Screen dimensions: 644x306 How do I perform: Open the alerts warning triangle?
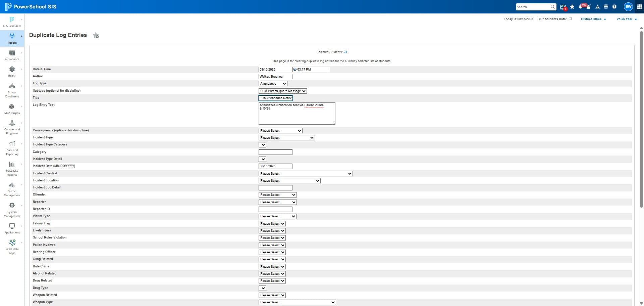[597, 7]
